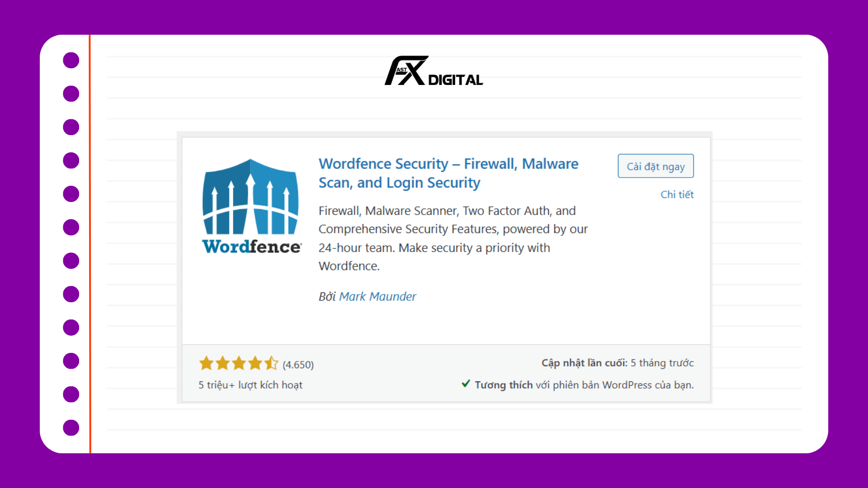Click Cập nhật lần cuối update info
Screen dimensions: 868x488
(x=618, y=363)
